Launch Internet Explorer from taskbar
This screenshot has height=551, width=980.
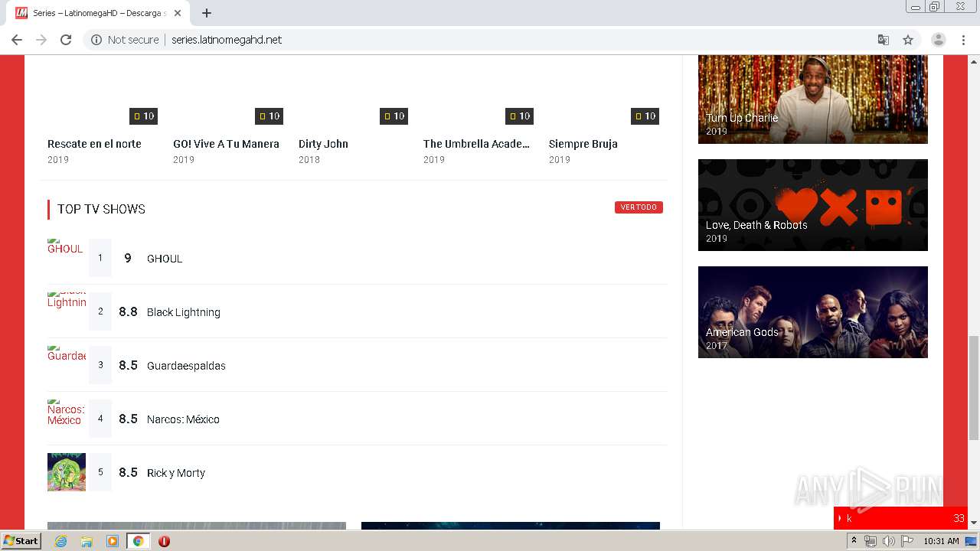61,541
